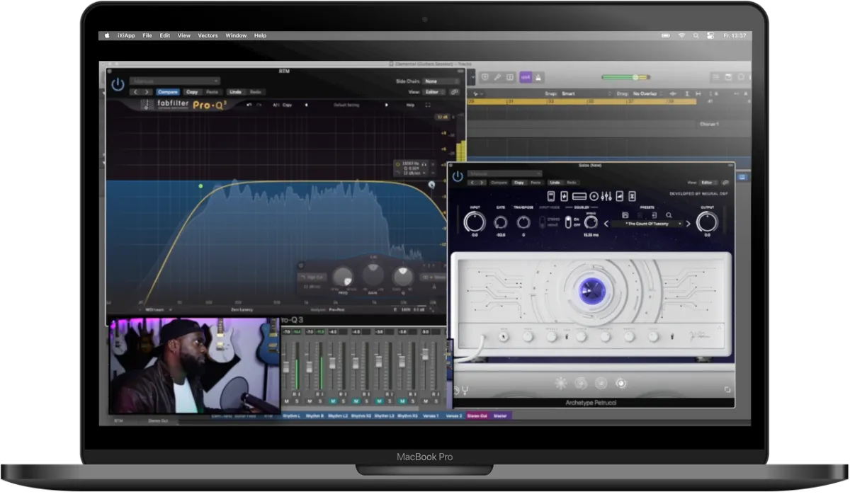Open the Pro-Q 3 window preset dropdown

(x=175, y=81)
